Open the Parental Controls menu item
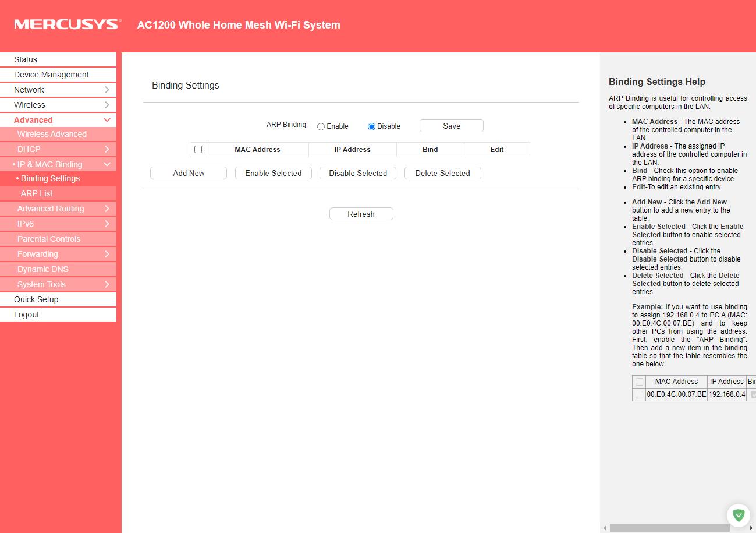 point(49,239)
